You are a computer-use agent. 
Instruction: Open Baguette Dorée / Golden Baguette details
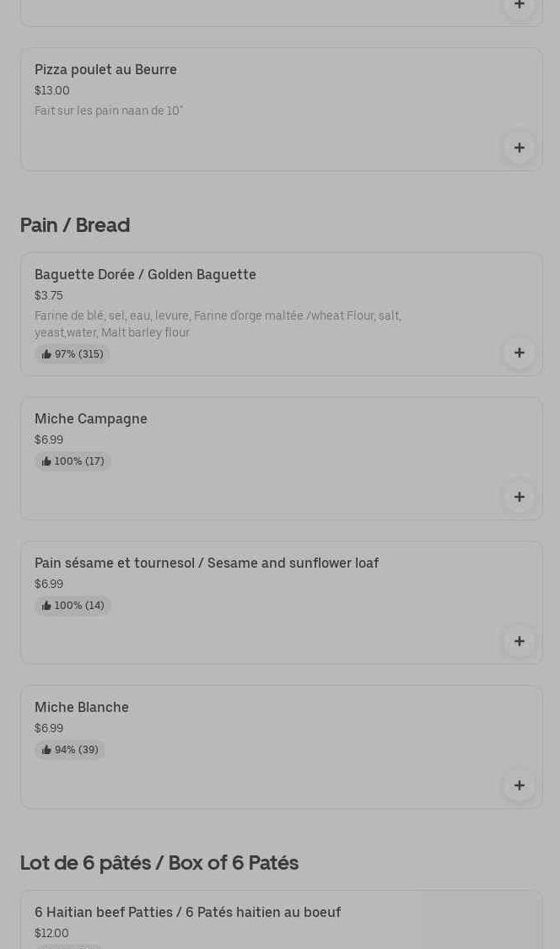145,275
